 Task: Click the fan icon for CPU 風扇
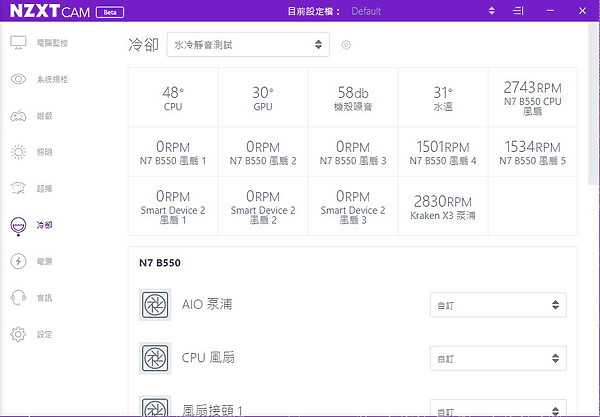pos(155,358)
